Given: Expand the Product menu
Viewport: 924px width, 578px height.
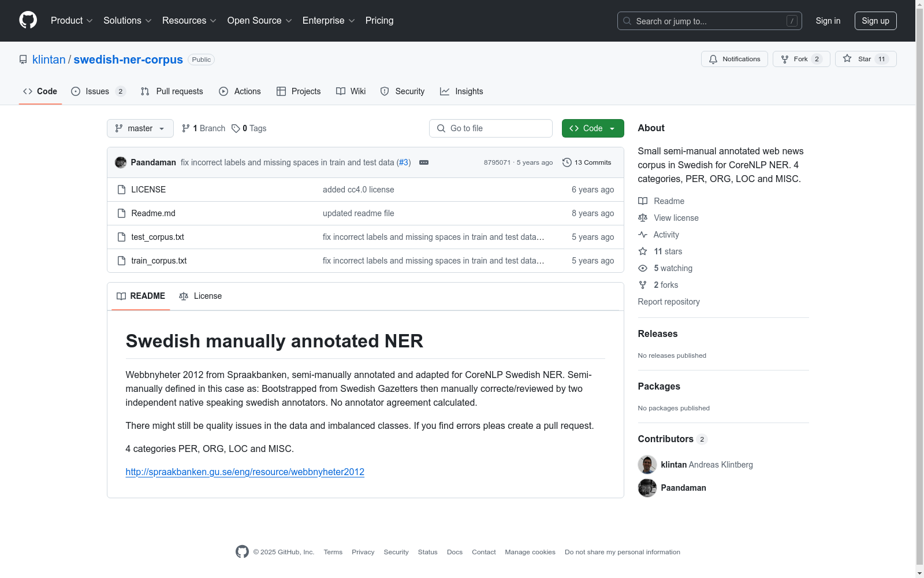Looking at the screenshot, I should point(72,21).
